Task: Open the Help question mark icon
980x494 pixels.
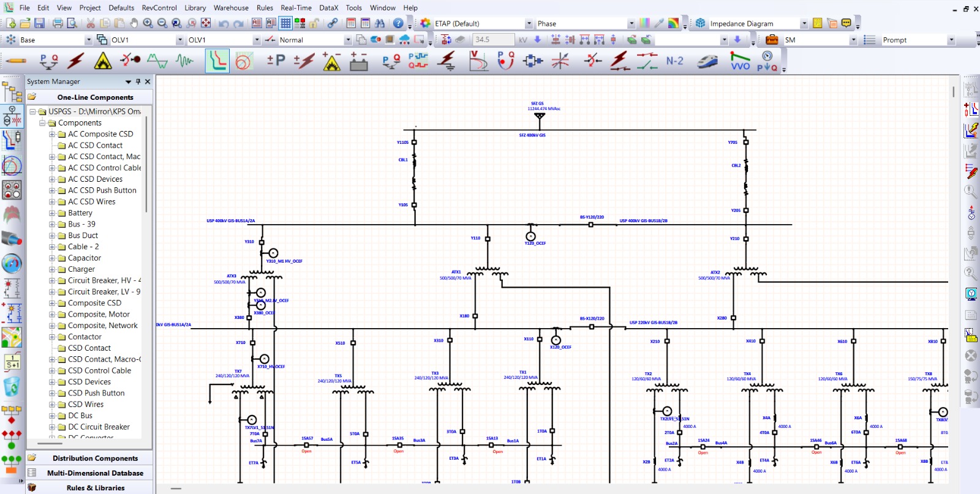Action: 398,23
